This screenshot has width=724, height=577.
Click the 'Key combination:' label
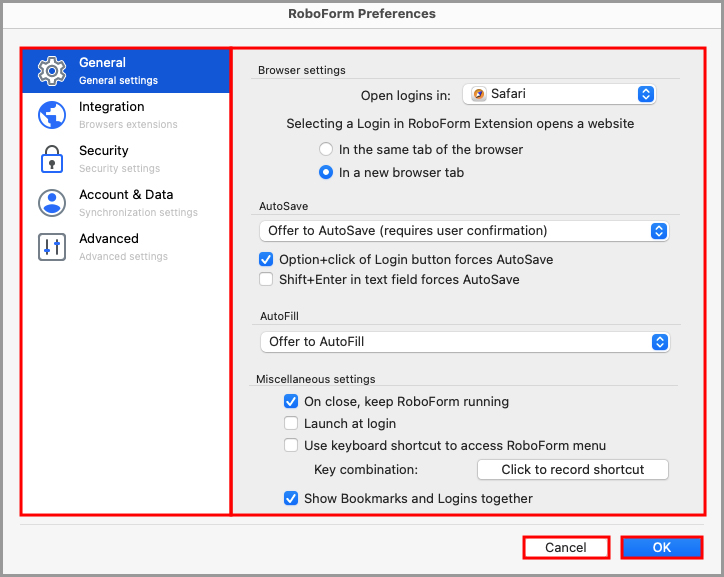366,469
